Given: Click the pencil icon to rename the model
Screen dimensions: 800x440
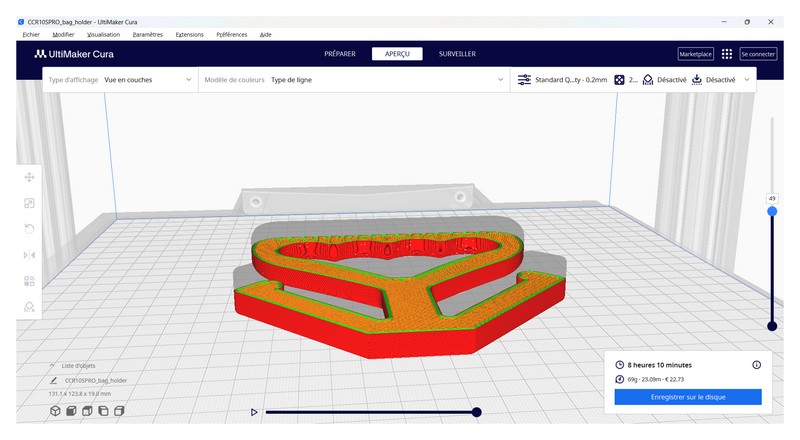Looking at the screenshot, I should pos(53,381).
